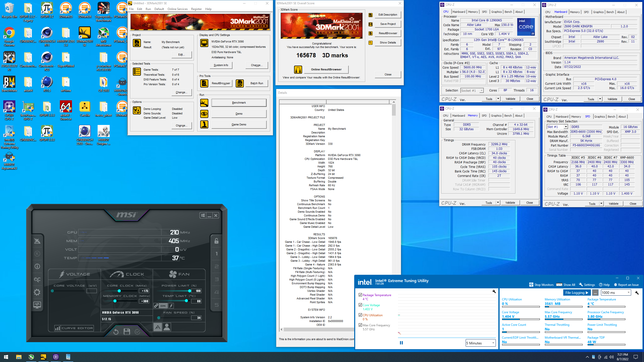
Task: Uncheck Package Temperature graph checkbox
Action: (360, 295)
